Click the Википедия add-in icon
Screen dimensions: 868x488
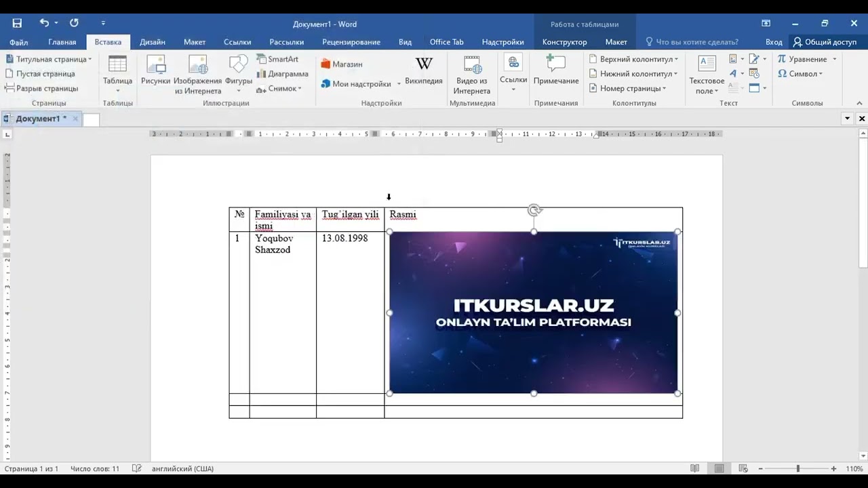424,70
